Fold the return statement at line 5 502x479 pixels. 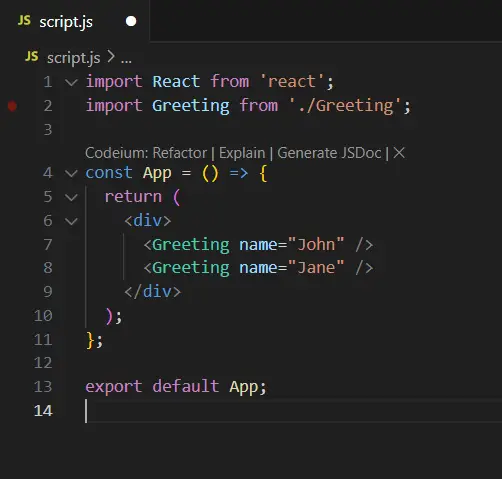71,197
